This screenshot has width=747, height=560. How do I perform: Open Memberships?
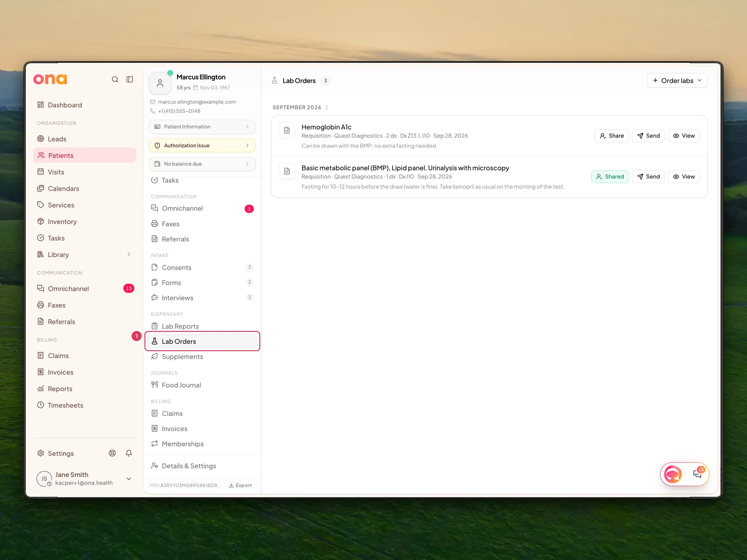(x=202, y=444)
